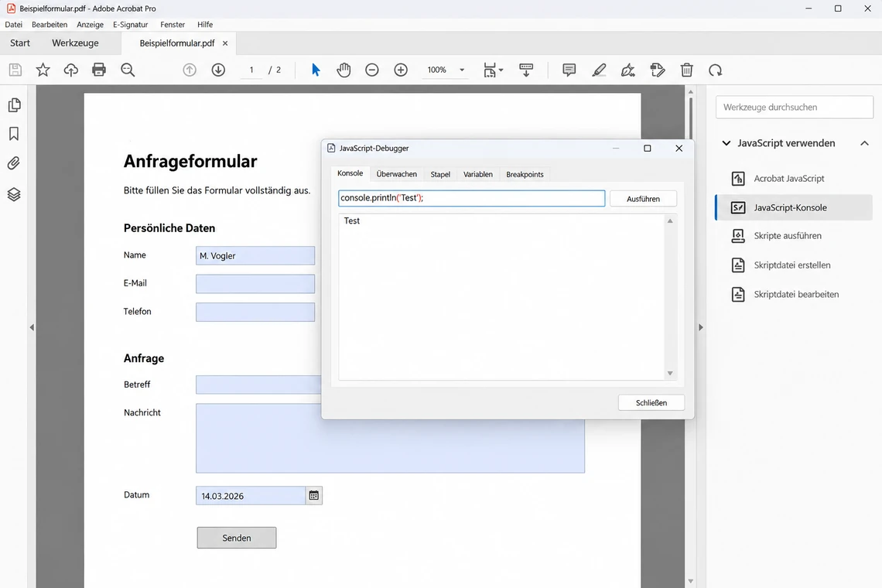Switch to Stapel tab in debugger
This screenshot has height=588, width=882.
coord(440,174)
